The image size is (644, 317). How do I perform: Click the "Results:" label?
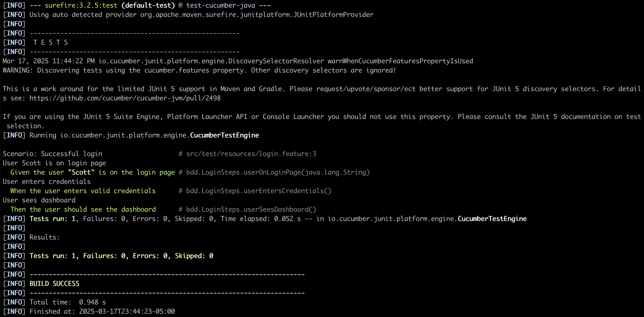click(45, 237)
